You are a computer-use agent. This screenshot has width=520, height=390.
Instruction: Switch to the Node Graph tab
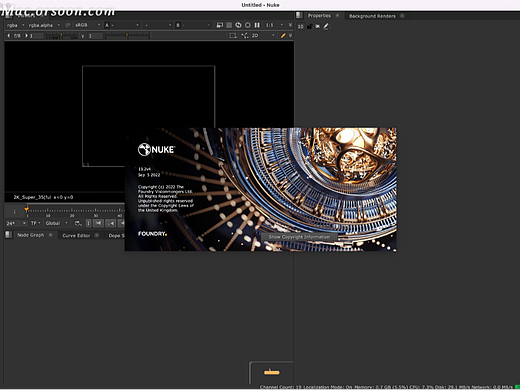point(31,235)
